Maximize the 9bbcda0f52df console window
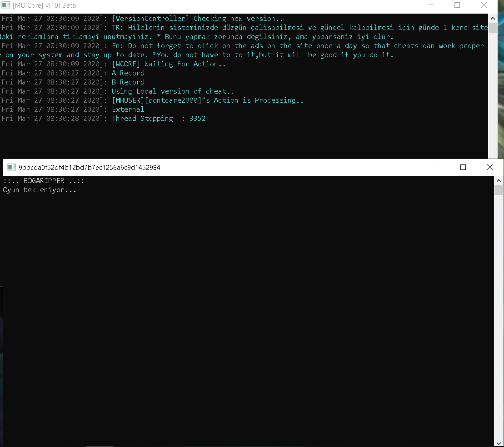504x447 pixels. tap(463, 167)
